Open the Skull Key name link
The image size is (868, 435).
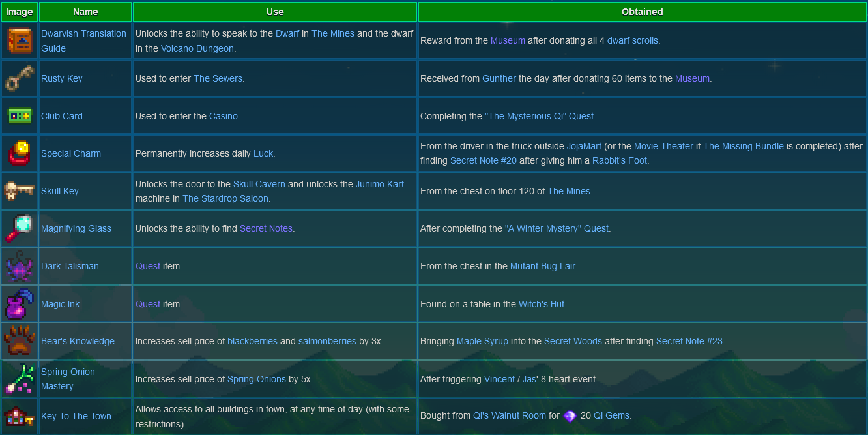pyautogui.click(x=60, y=191)
